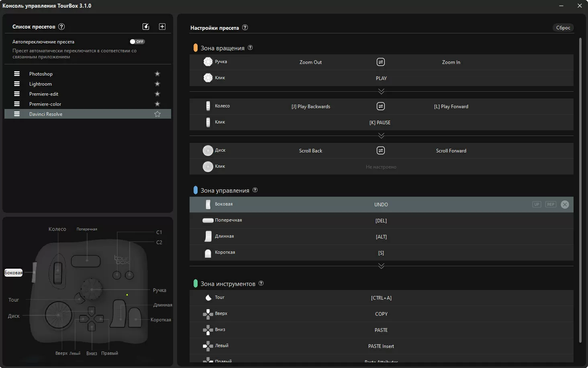Image resolution: width=588 pixels, height=368 pixels.
Task: Open help icon beside Зона инструментов
Action: [x=261, y=283]
